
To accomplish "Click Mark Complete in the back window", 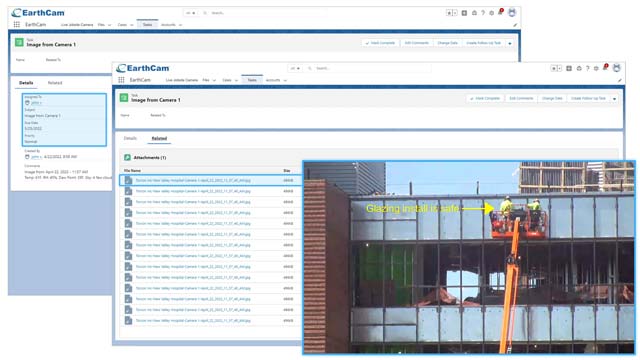I will pyautogui.click(x=380, y=43).
